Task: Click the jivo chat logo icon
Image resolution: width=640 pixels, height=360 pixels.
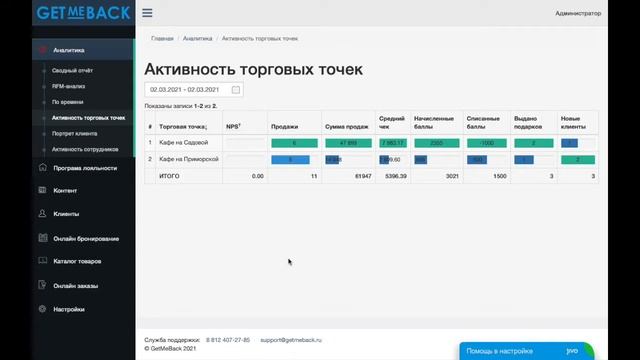Action: point(572,351)
